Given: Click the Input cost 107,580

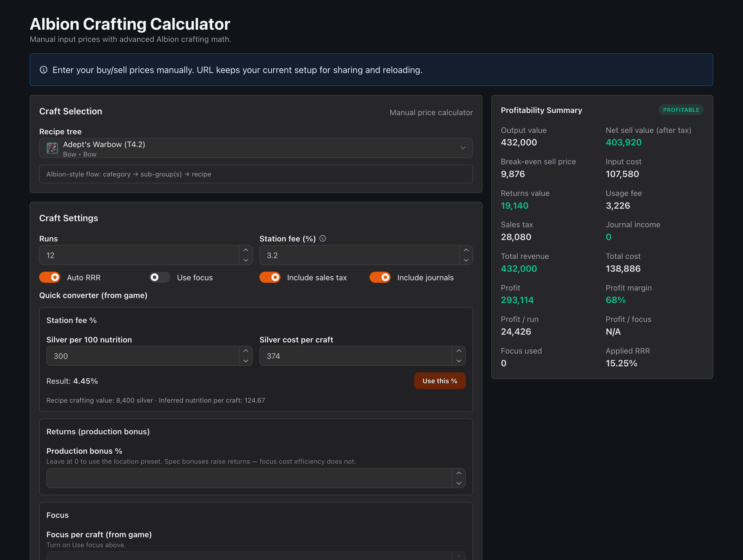Looking at the screenshot, I should coord(622,174).
